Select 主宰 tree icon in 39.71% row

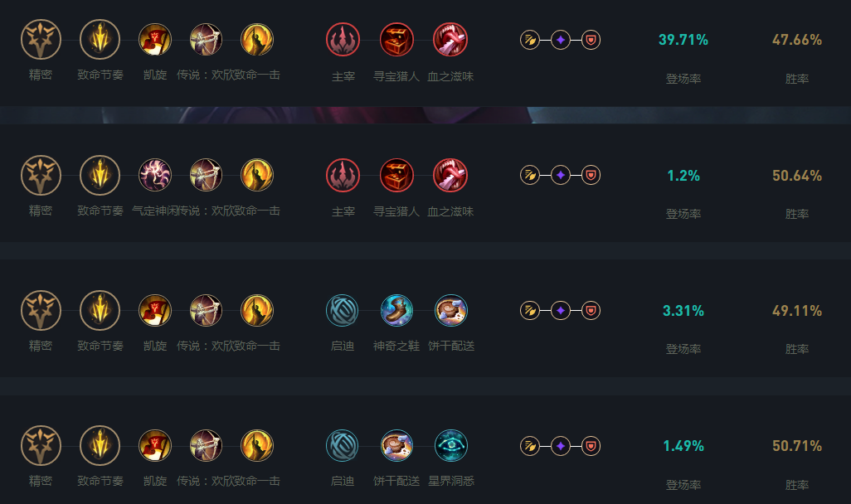(x=343, y=39)
